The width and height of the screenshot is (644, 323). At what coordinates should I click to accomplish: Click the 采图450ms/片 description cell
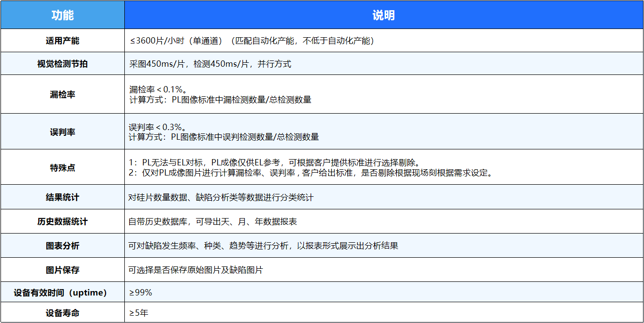pos(210,64)
